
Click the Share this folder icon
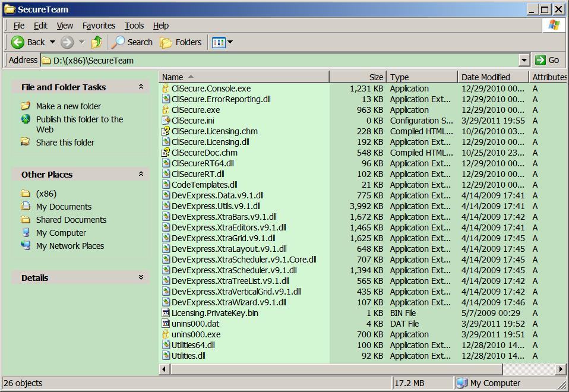pyautogui.click(x=26, y=142)
